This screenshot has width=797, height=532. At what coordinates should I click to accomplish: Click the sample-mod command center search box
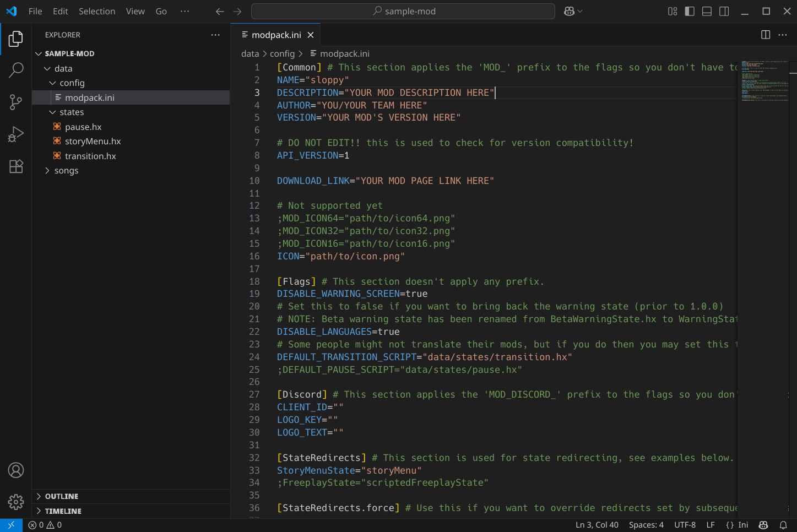[403, 11]
